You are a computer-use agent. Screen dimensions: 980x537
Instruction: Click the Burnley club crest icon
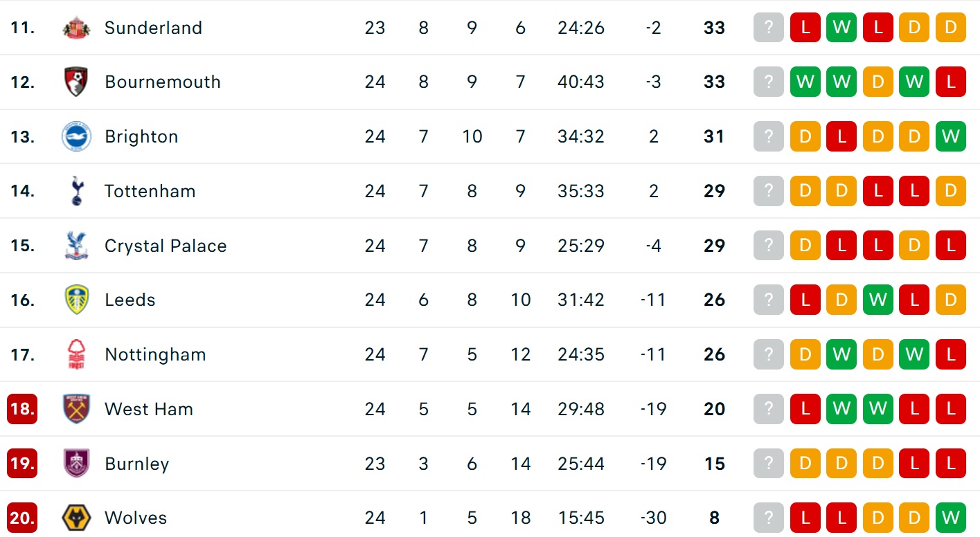76,464
